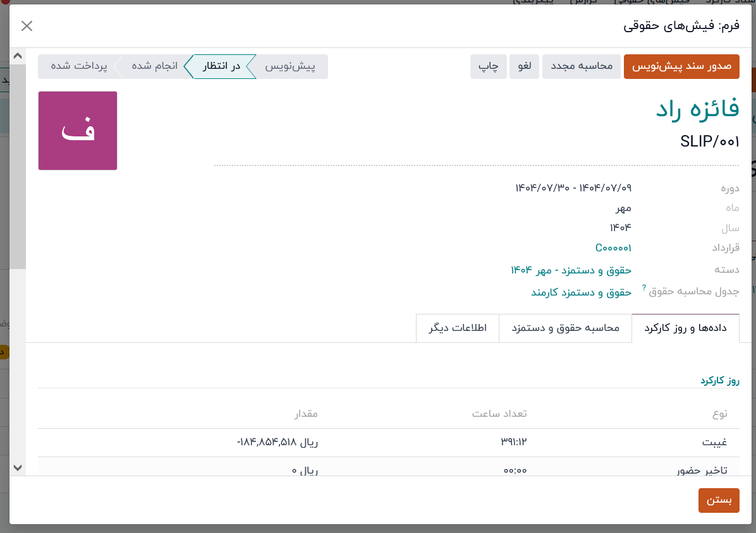Close the payslip form dialog with X

point(27,26)
